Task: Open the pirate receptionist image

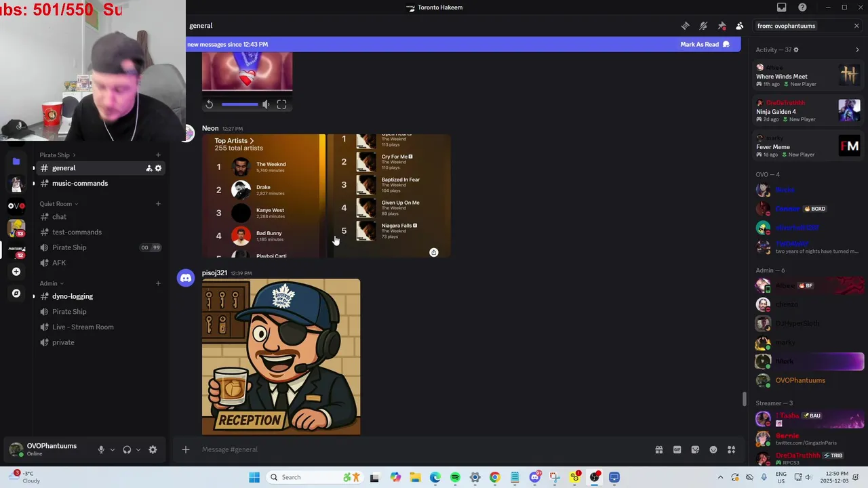Action: (x=281, y=357)
